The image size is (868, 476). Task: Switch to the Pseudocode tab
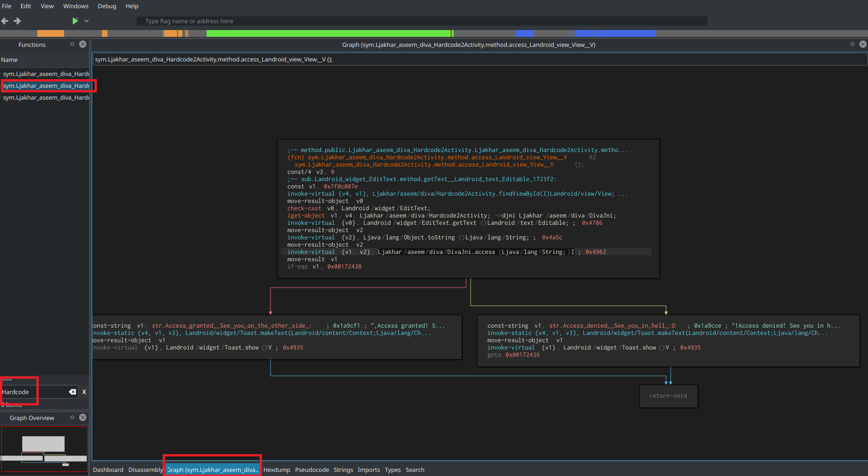tap(311, 470)
